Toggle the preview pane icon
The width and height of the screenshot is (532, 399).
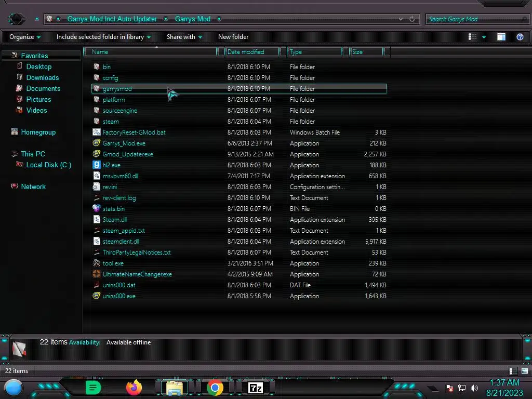coord(501,37)
